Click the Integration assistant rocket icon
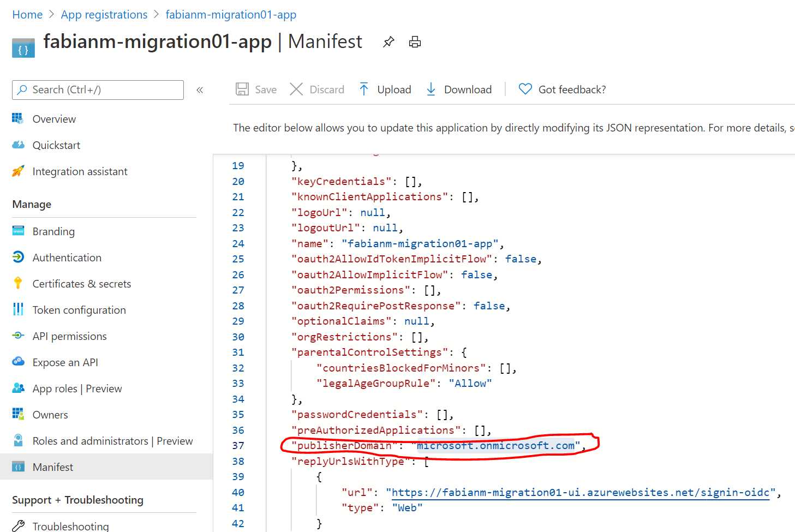Viewport: 795px width, 532px height. click(x=18, y=171)
